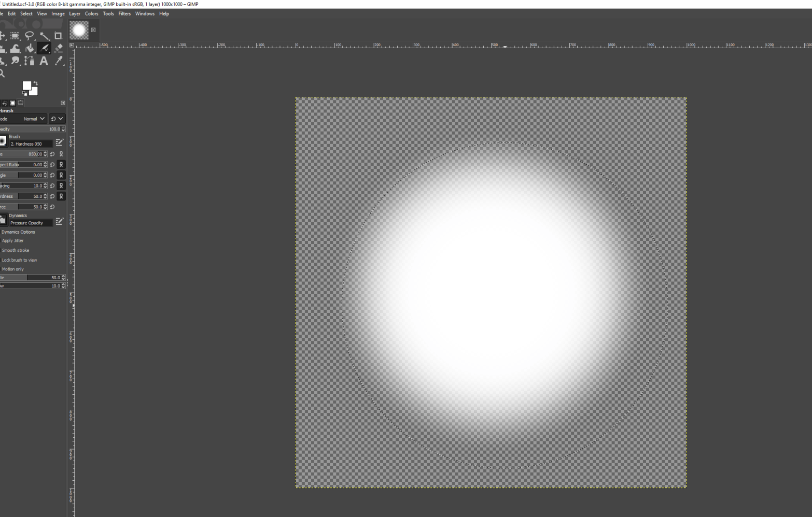Toggle the Hardness link to brush native
Viewport: 812px width, 517px height.
tap(61, 196)
